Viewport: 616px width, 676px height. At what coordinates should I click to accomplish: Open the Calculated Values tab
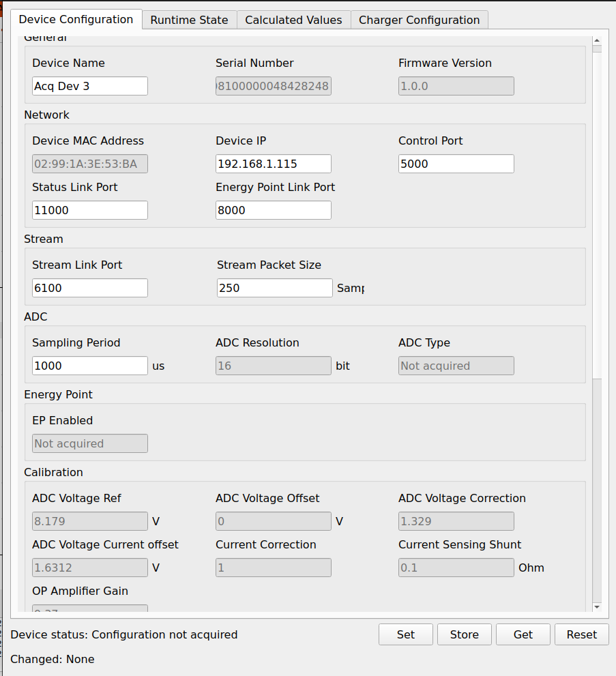(293, 20)
